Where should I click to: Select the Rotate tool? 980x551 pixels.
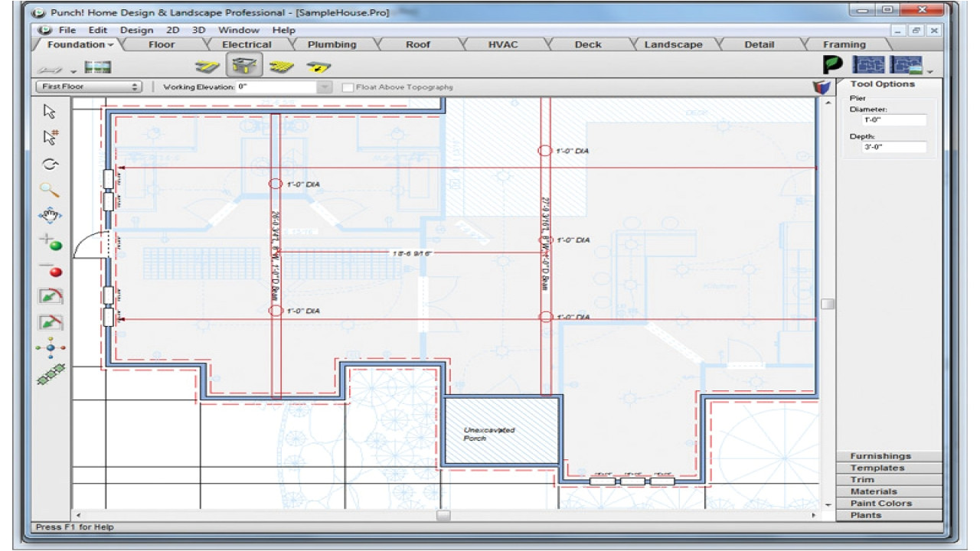click(x=48, y=163)
